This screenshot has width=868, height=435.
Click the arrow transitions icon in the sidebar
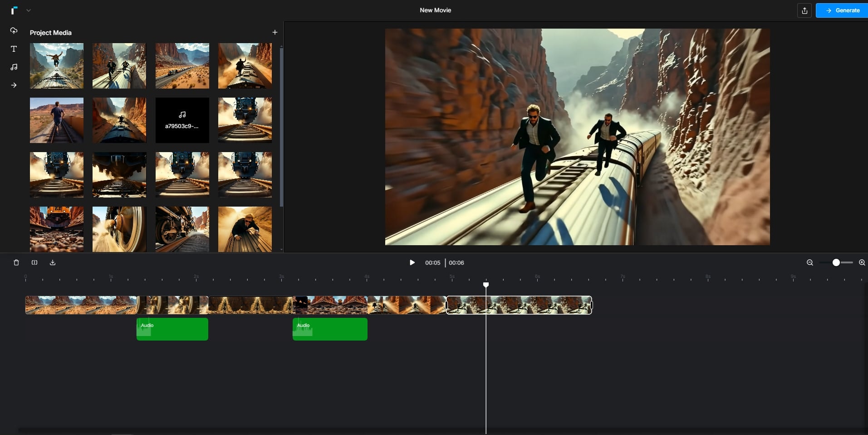[x=14, y=85]
